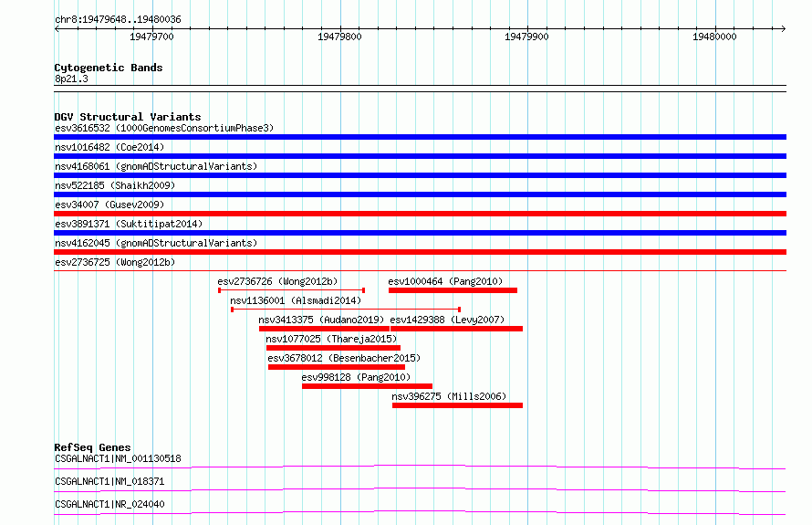812x525 pixels.
Task: Open the nsv522185 (Shaikh2009) variant label
Action: click(x=115, y=185)
